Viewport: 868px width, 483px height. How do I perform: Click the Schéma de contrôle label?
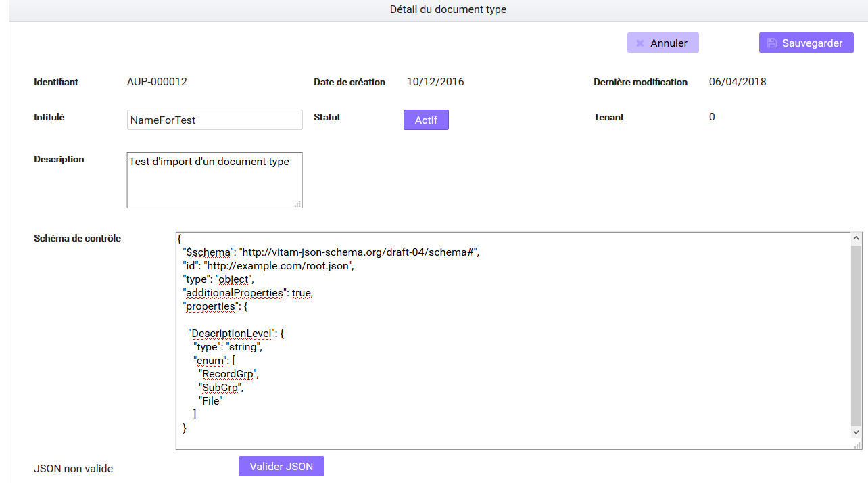tap(78, 238)
